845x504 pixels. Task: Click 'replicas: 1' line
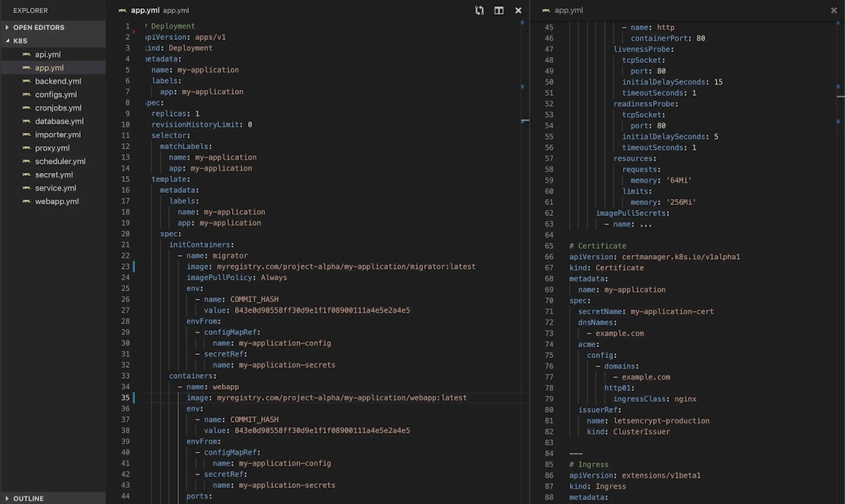pyautogui.click(x=176, y=114)
